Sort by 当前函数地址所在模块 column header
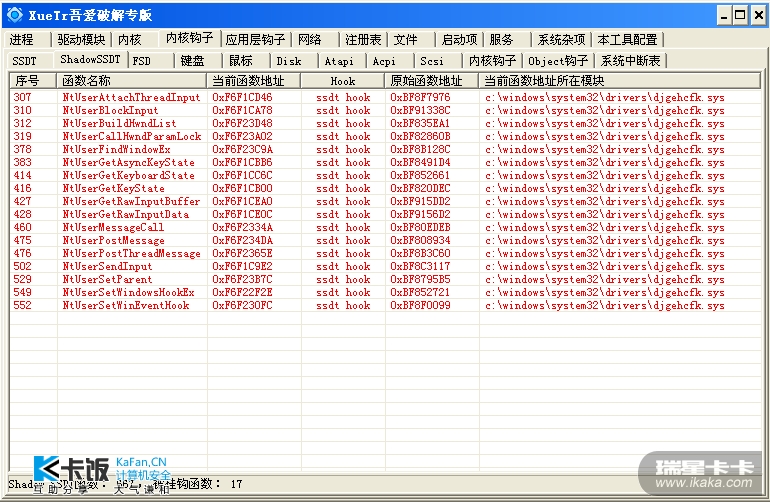 pyautogui.click(x=620, y=81)
